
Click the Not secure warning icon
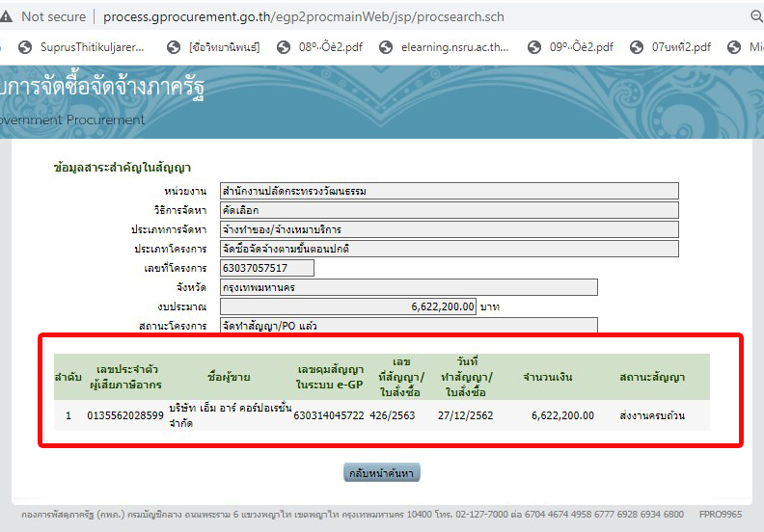click(x=7, y=16)
